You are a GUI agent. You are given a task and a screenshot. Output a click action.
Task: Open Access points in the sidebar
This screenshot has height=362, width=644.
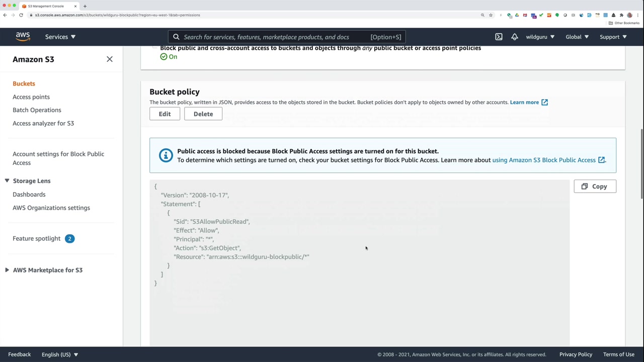[x=31, y=97]
